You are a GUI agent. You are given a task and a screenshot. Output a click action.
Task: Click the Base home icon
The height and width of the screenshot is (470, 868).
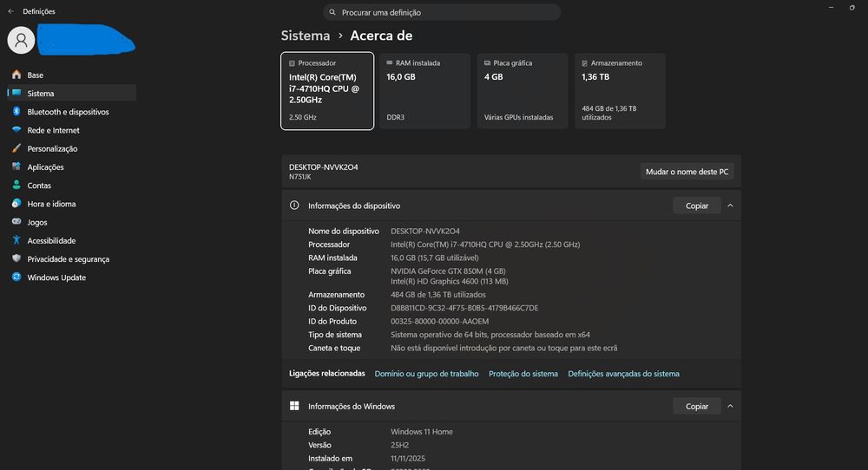[x=16, y=75]
